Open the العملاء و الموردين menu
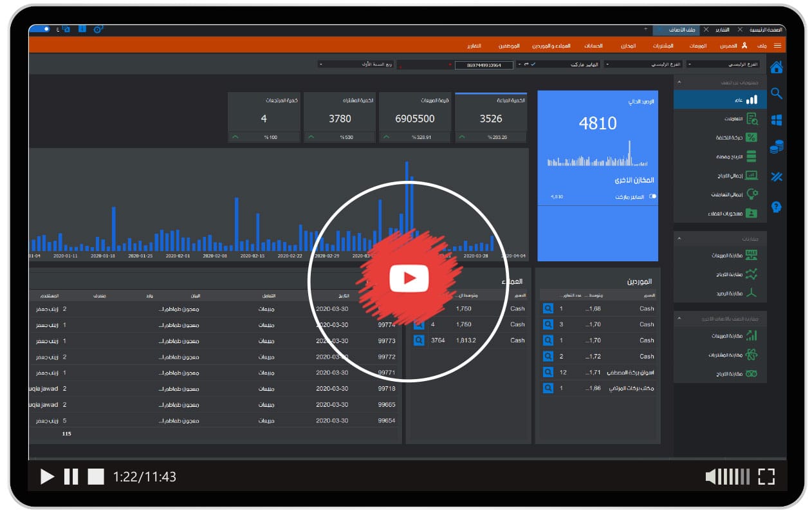812x513 pixels. tap(551, 46)
